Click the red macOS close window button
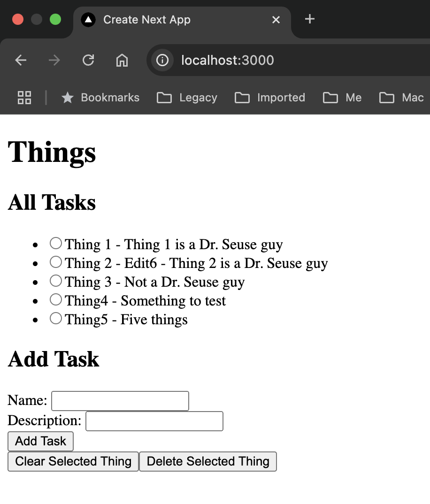 coord(18,19)
